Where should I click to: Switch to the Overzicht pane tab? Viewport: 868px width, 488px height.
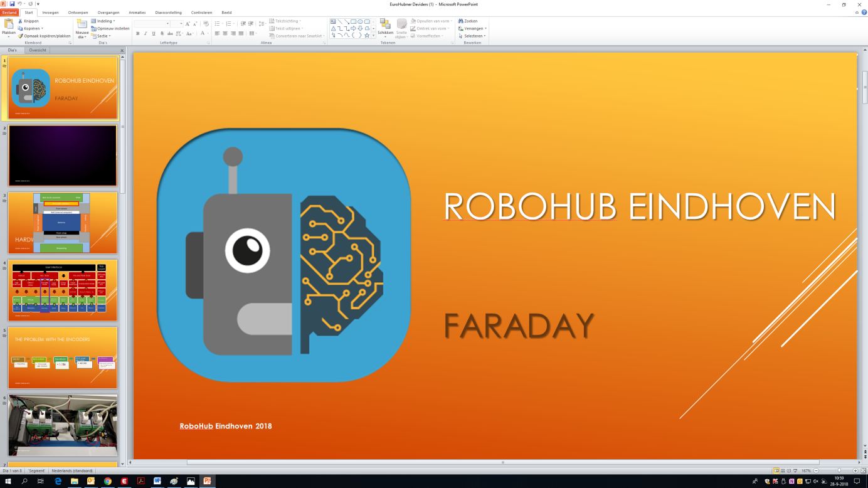(x=38, y=50)
